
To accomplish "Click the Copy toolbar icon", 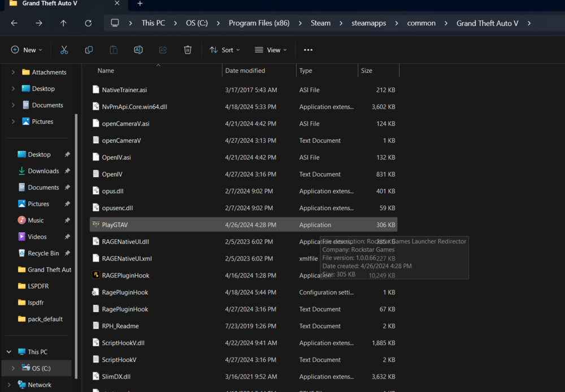I will click(x=89, y=50).
